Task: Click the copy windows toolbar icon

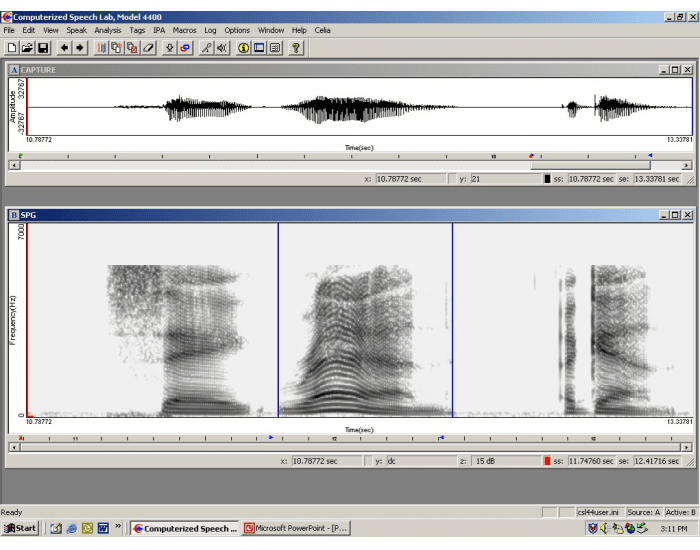Action: pos(117,48)
